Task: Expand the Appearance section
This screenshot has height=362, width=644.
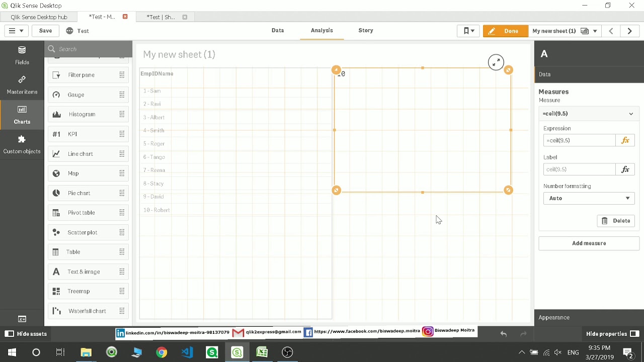Action: [589, 317]
